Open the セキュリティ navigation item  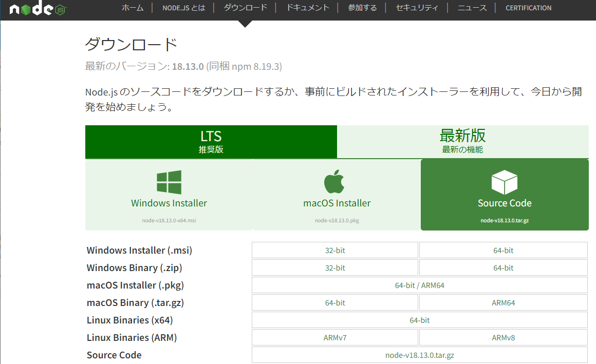[x=417, y=8]
